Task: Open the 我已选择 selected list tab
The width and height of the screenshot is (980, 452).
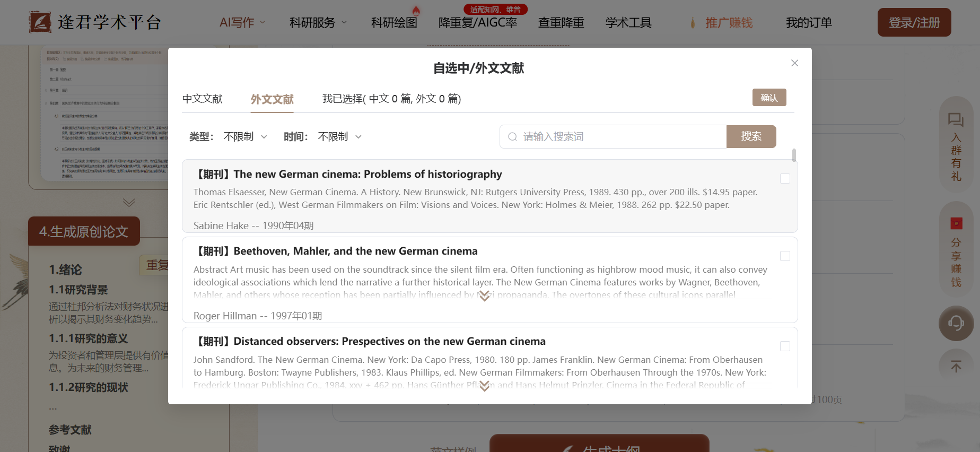Action: (x=391, y=99)
